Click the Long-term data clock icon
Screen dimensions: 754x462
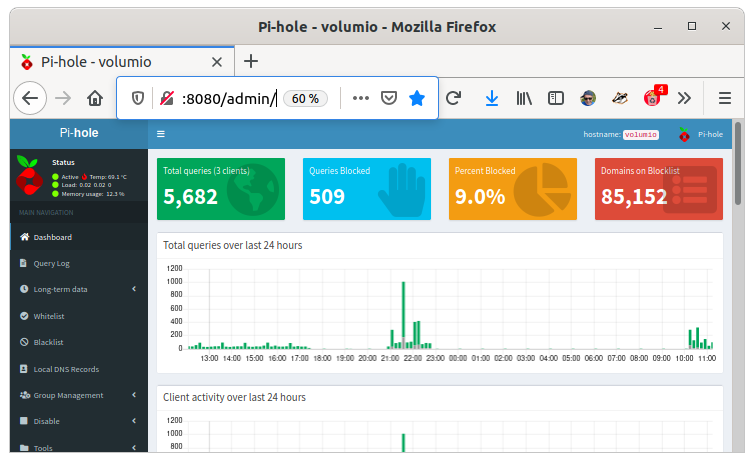point(24,289)
